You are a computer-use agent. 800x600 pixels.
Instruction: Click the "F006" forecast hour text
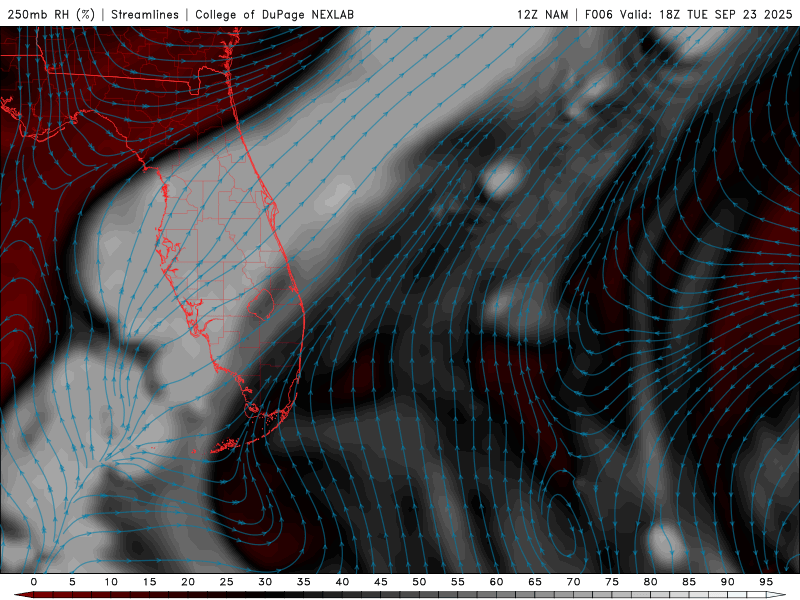point(598,14)
